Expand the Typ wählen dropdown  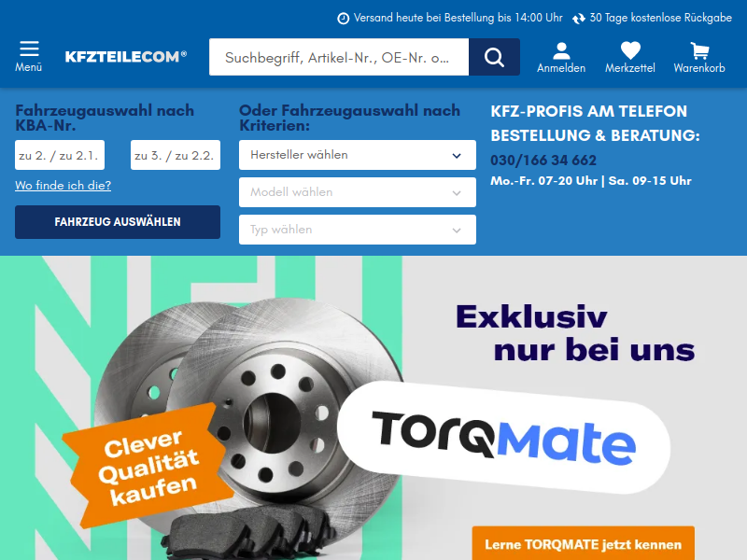click(358, 230)
